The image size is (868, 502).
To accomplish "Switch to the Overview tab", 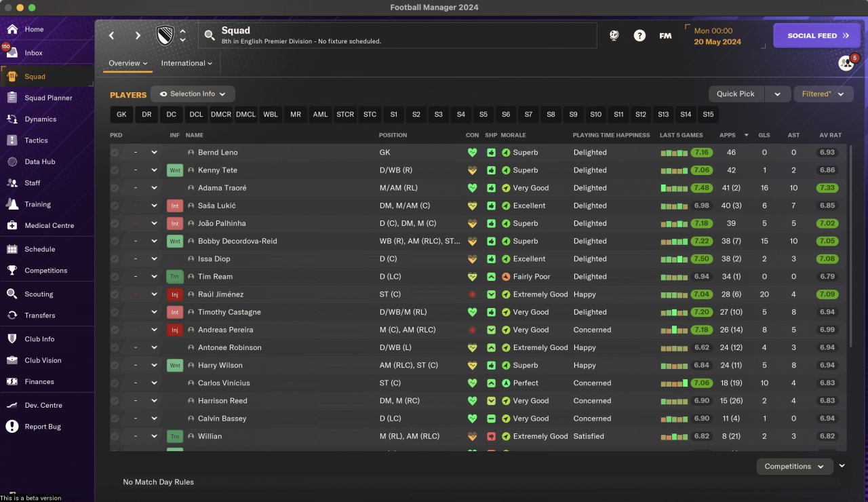I will (x=128, y=63).
